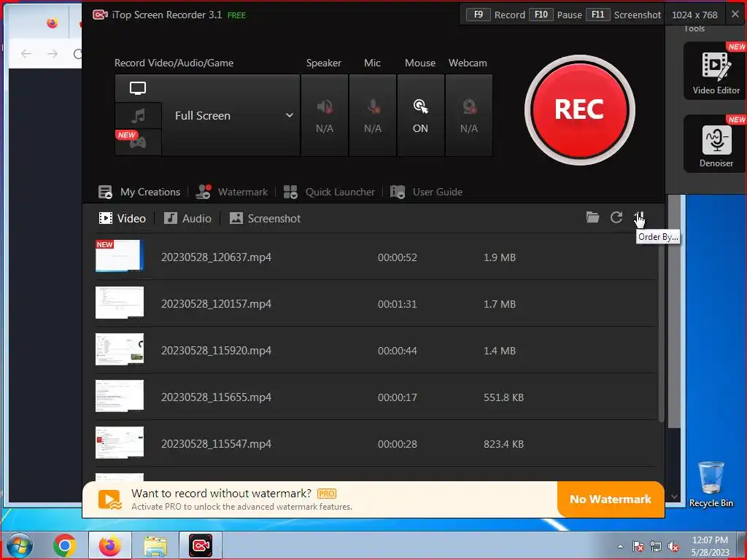The image size is (747, 560).
Task: Select file name 20230528_115655.mp4
Action: coord(216,397)
